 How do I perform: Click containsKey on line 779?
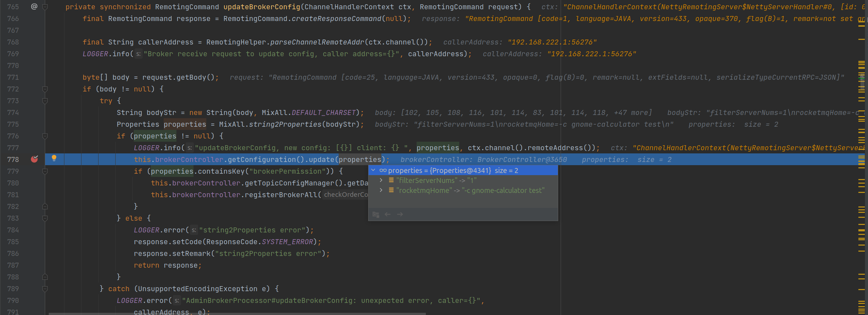pyautogui.click(x=221, y=171)
